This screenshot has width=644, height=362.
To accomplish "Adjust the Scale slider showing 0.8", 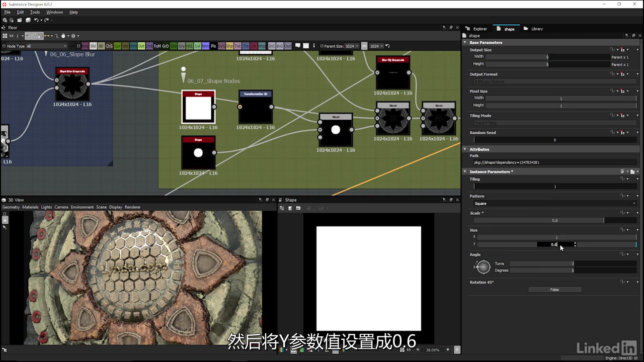I will (x=555, y=220).
